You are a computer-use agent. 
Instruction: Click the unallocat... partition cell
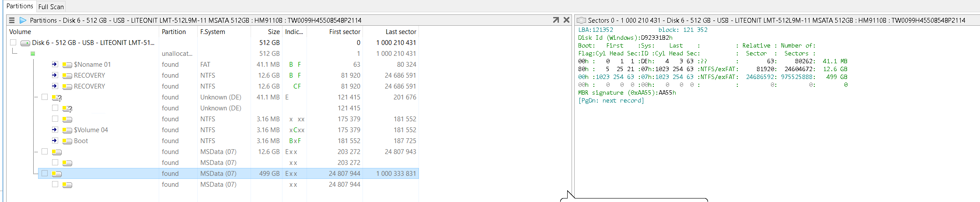177,54
